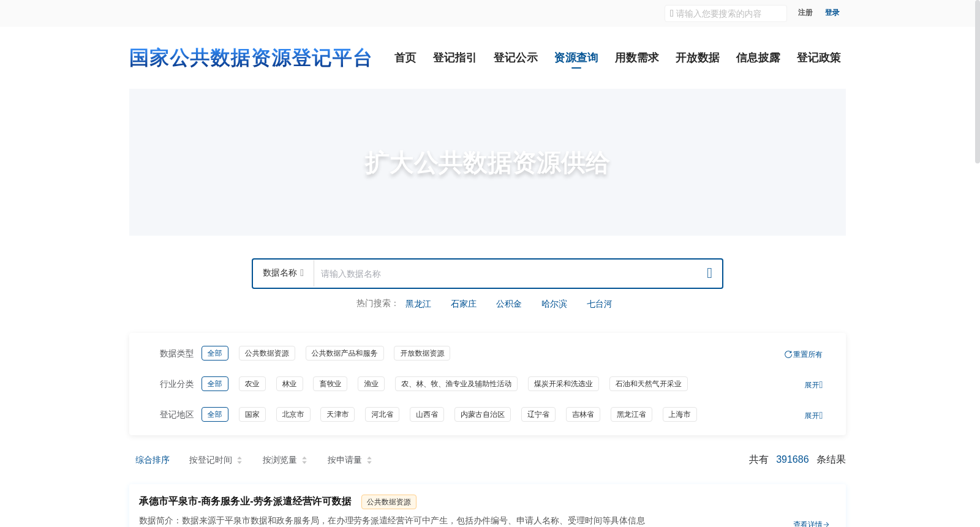
Task: Open result 承德市平泉市-商务服务业-劳务派遣经营许可数据
Action: tap(245, 501)
